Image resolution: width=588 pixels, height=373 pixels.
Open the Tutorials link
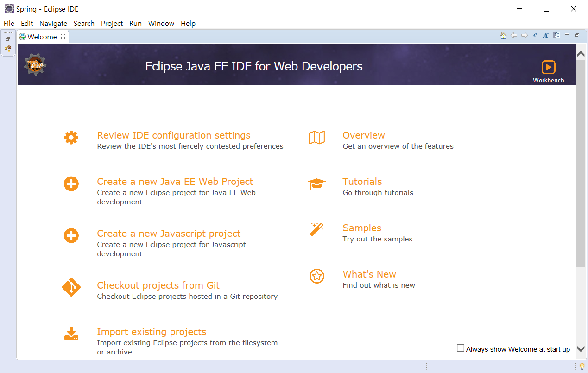(362, 182)
